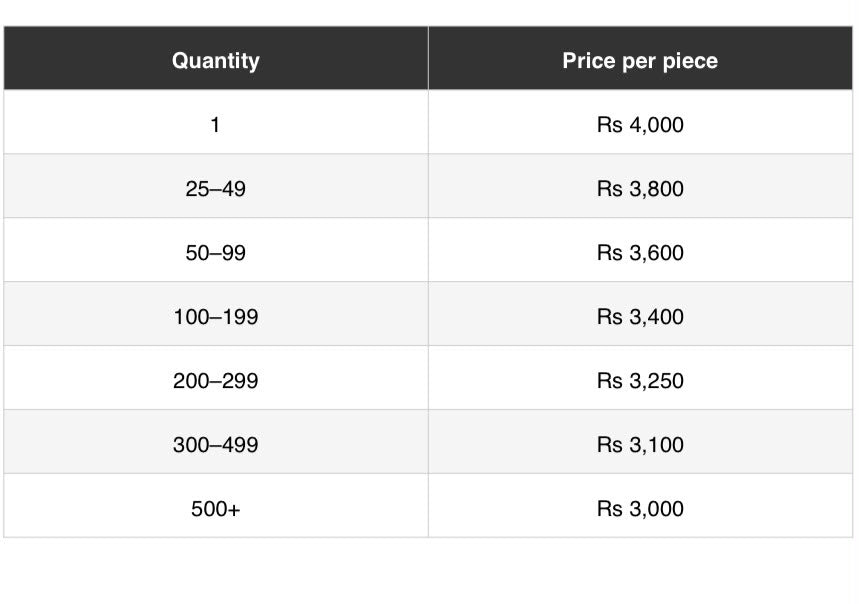The width and height of the screenshot is (859, 604).
Task: Click the word Quantity in header
Action: coord(216,61)
